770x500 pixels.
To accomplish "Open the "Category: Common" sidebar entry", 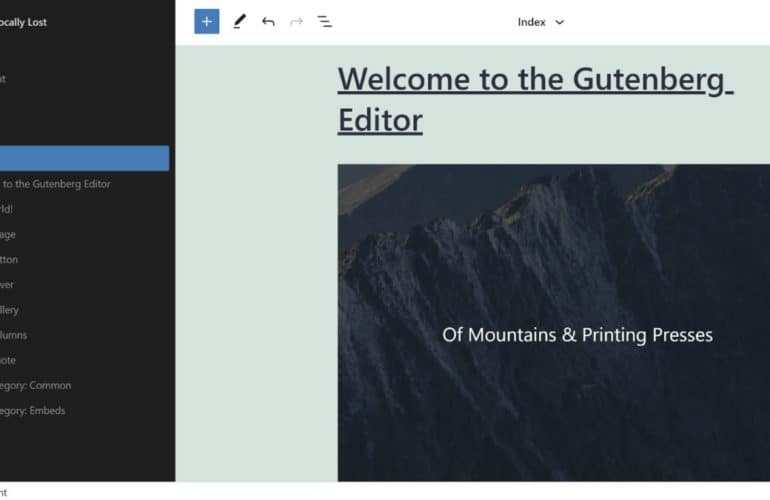I will (x=36, y=385).
